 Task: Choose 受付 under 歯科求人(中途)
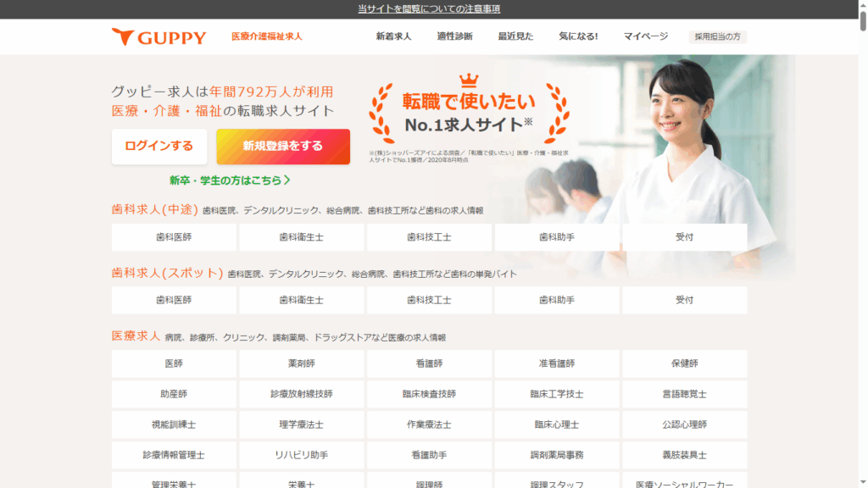[x=684, y=237]
